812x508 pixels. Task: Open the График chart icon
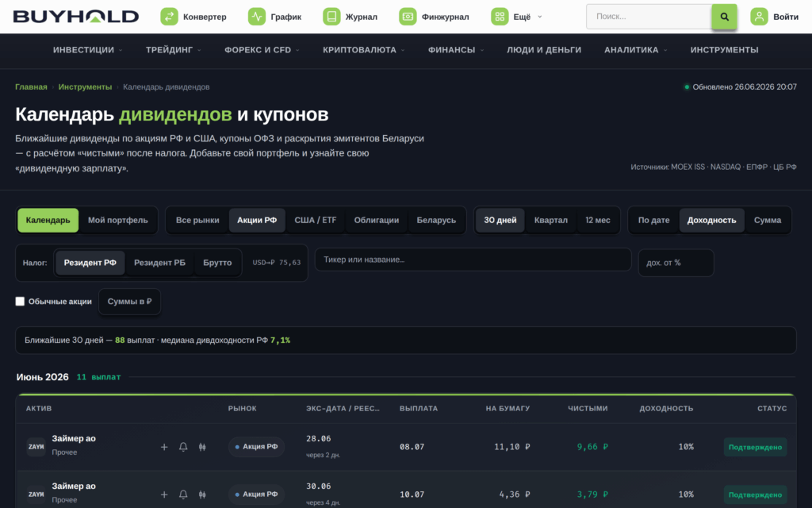click(x=256, y=17)
